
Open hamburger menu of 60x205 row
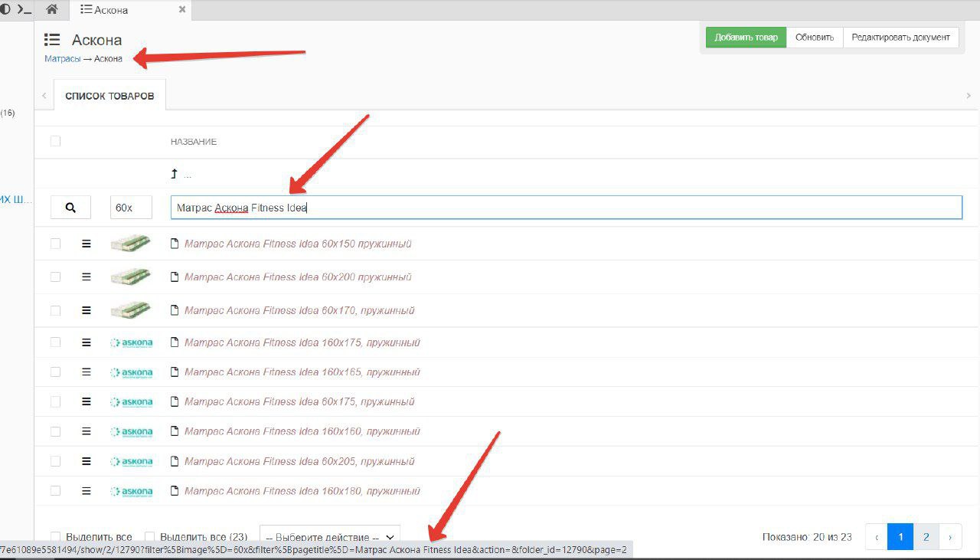pos(87,461)
